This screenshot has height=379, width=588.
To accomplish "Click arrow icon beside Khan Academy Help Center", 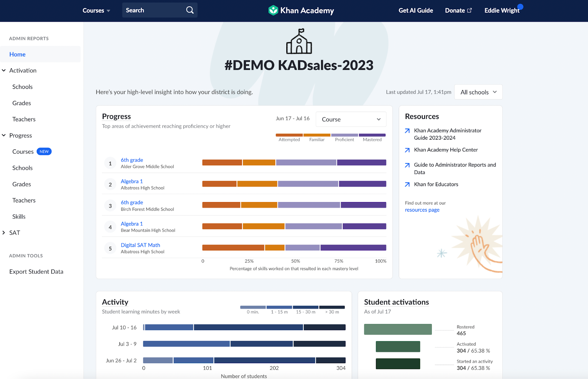I will [x=407, y=150].
